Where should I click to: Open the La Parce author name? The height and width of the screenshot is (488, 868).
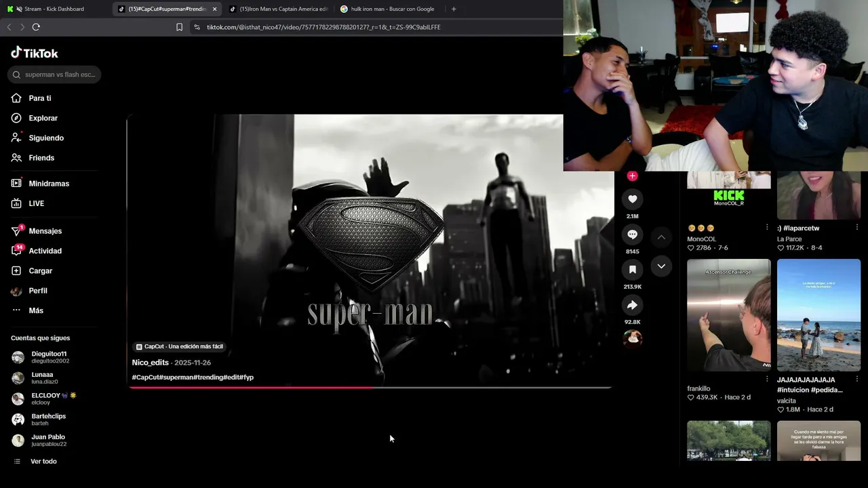point(789,239)
